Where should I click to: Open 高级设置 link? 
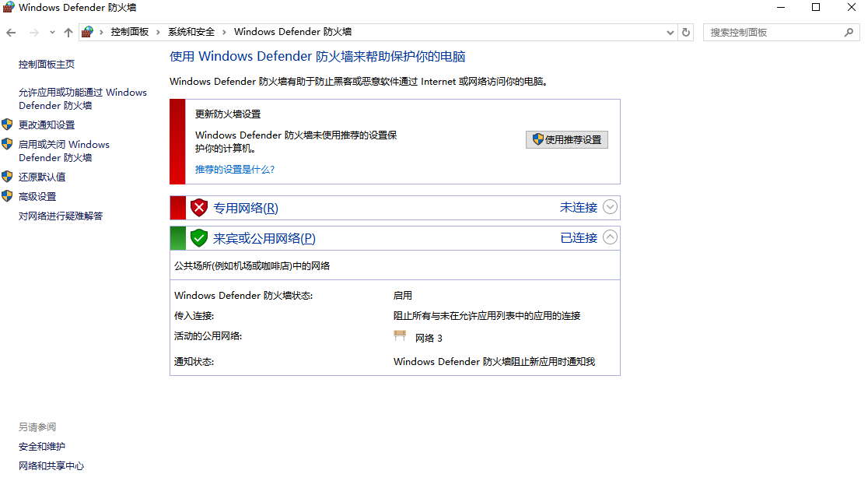(37, 197)
